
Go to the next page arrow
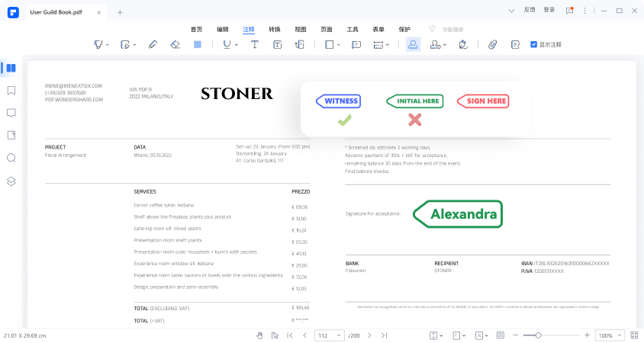point(368,335)
